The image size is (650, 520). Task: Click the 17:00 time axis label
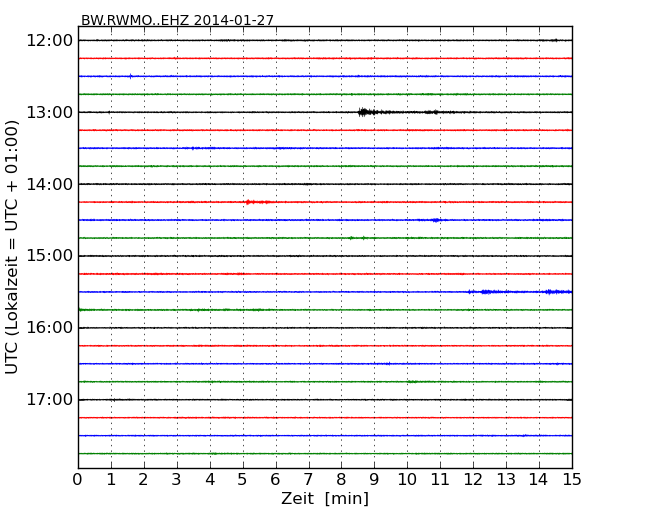coord(49,400)
